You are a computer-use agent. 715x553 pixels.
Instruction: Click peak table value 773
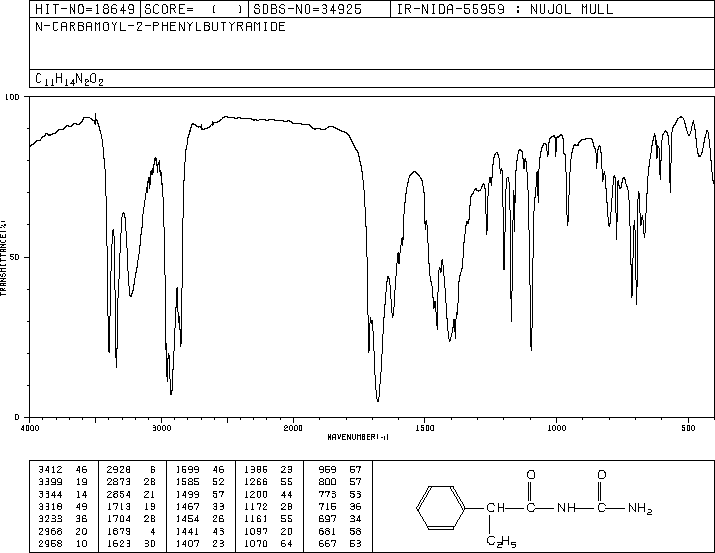[327, 494]
